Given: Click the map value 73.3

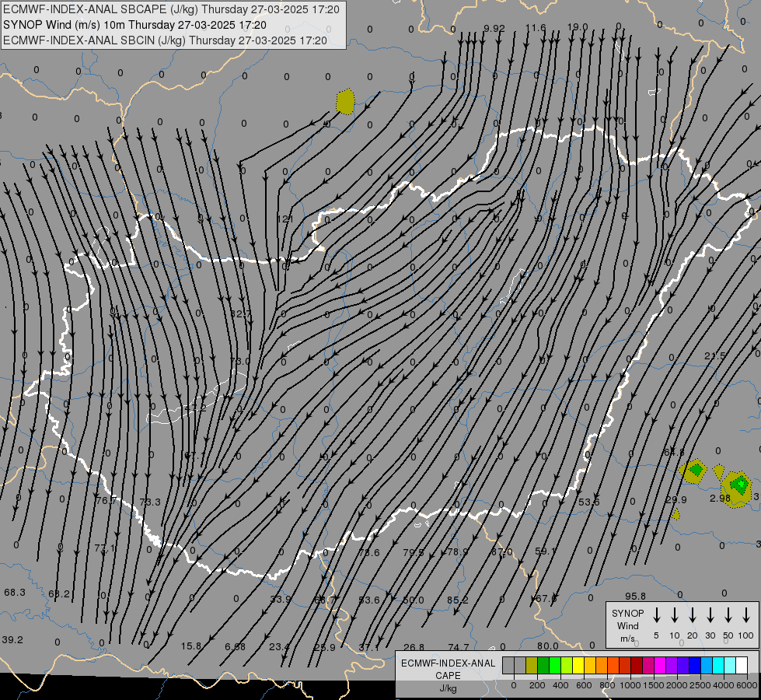Looking at the screenshot, I should click(x=150, y=502).
